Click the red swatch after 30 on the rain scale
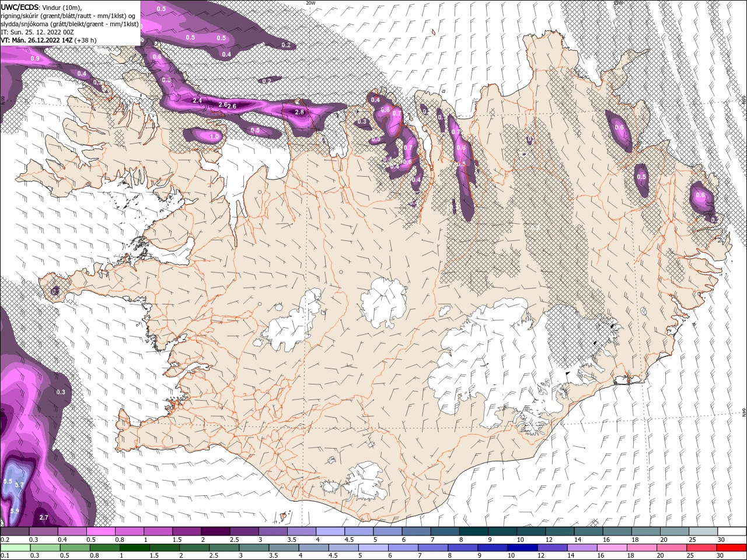Viewport: 747px width, 560px height. pos(732,548)
